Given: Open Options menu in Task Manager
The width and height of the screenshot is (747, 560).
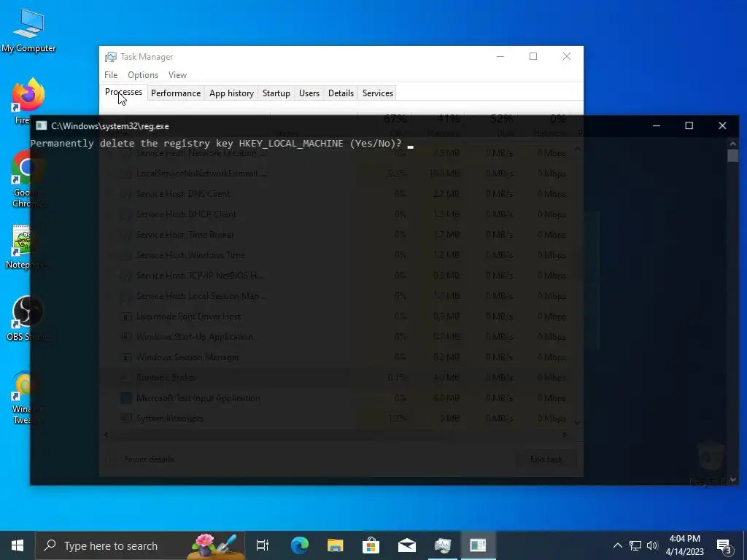Looking at the screenshot, I should (x=143, y=75).
